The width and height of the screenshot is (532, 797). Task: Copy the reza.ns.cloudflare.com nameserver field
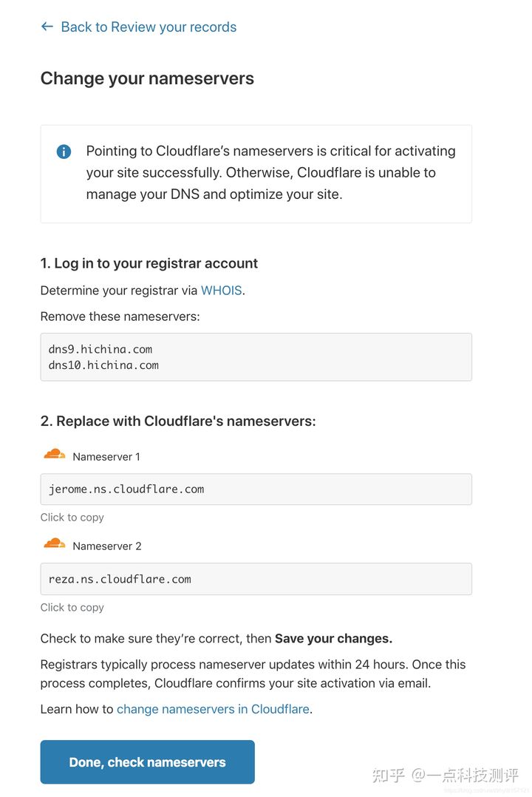click(256, 579)
